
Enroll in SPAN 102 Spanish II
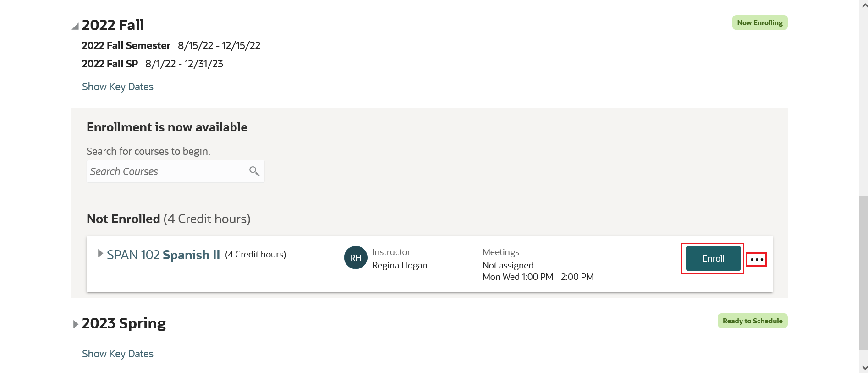click(x=713, y=258)
